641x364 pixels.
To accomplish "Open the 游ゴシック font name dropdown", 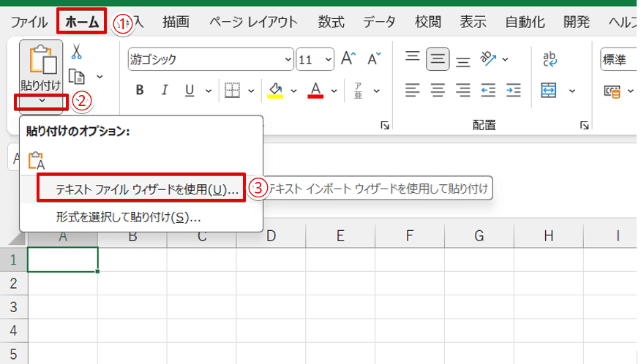I will click(x=288, y=60).
